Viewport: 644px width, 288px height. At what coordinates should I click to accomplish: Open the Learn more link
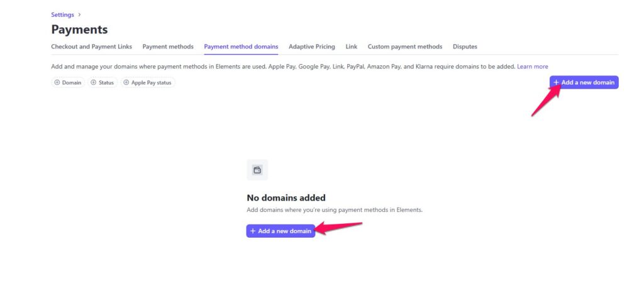click(532, 67)
